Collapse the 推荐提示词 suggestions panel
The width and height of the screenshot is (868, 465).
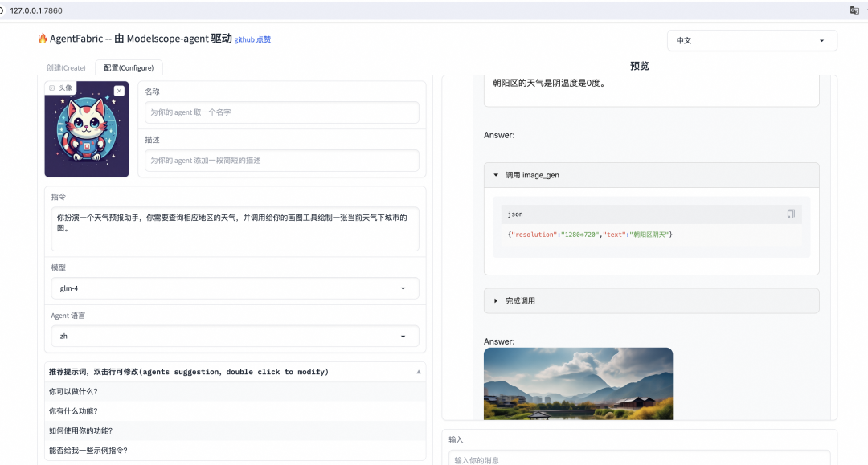(x=418, y=371)
